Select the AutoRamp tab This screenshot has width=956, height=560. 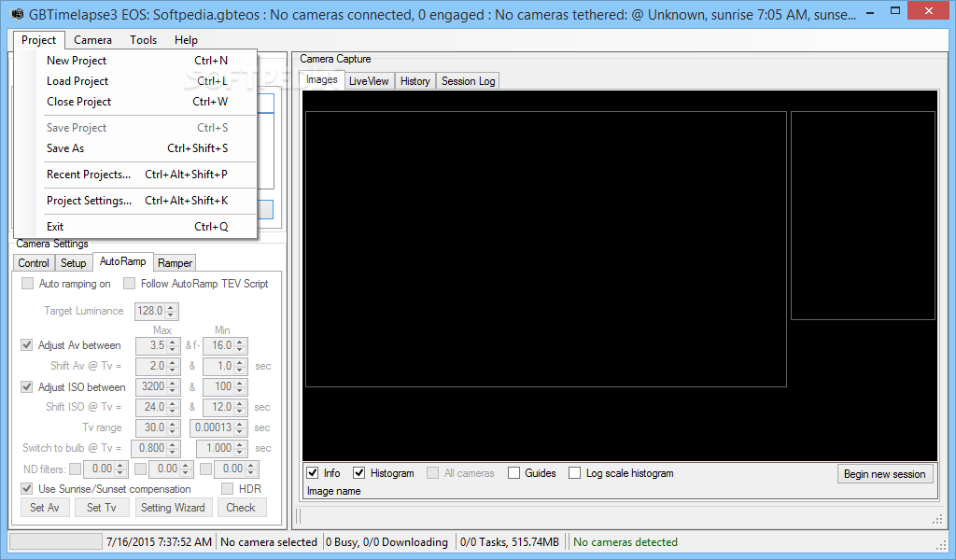click(122, 261)
